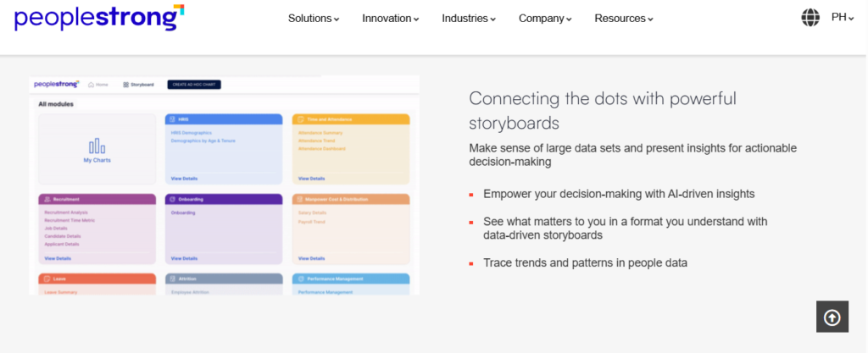Viewport: 868px width, 353px height.
Task: Open the Attendance Dashboard link
Action: 321,149
